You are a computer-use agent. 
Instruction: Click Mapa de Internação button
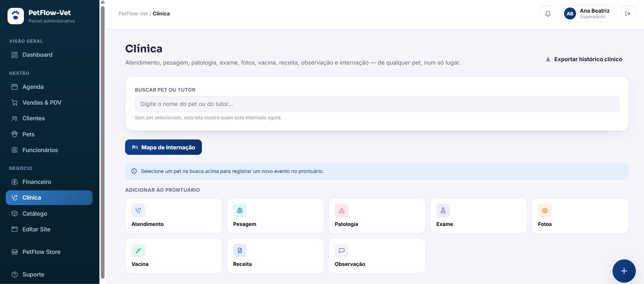pyautogui.click(x=163, y=147)
